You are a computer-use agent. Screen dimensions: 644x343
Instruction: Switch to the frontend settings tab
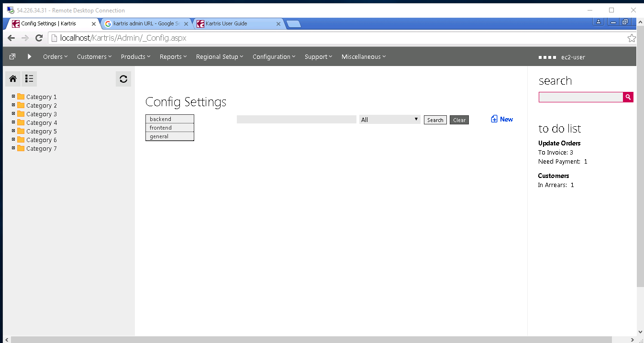160,127
